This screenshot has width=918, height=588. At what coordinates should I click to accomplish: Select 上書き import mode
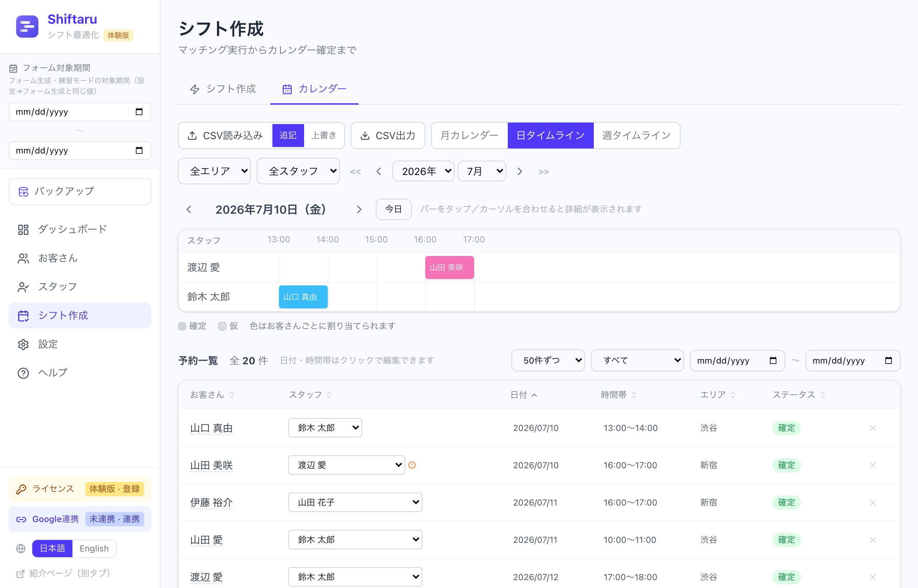pyautogui.click(x=324, y=135)
